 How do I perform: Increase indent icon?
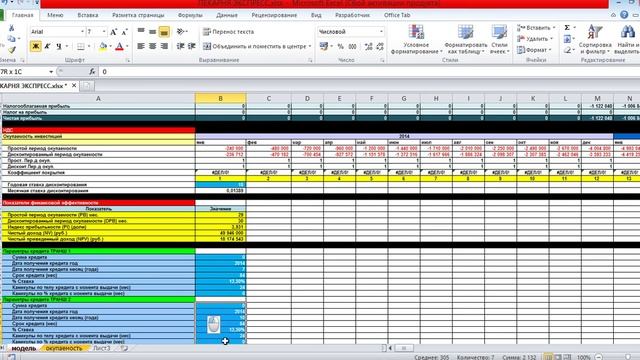click(x=191, y=46)
